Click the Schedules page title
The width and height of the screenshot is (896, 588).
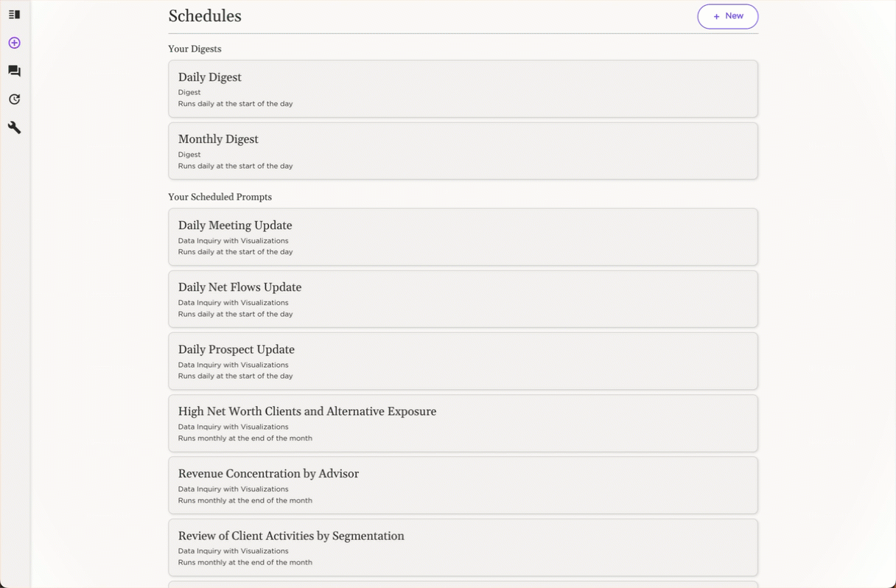[205, 16]
